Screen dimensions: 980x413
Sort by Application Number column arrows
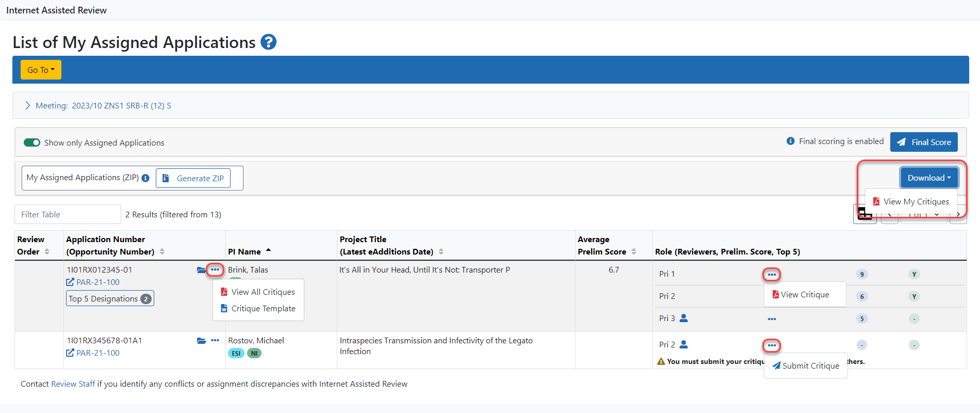click(162, 251)
